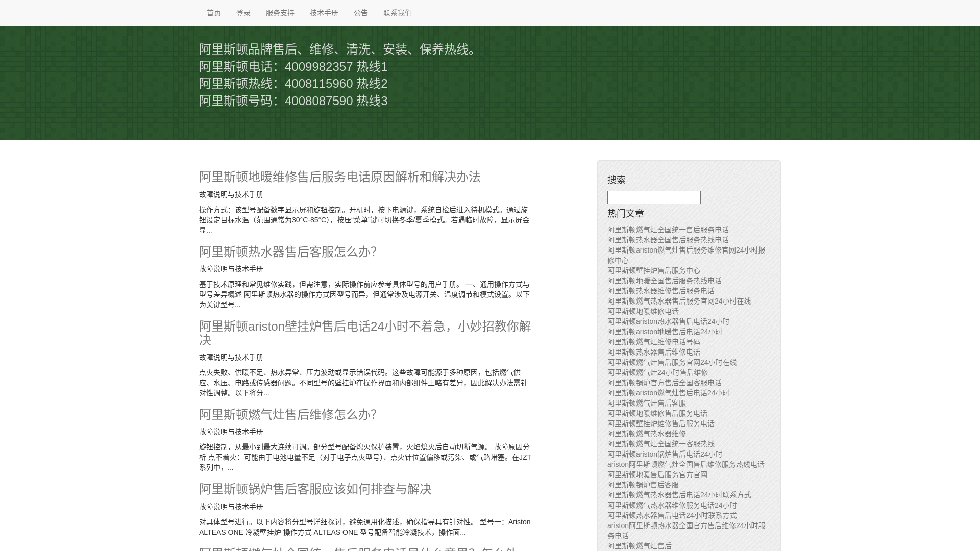Open sidebar link 阿里斯顿燃气灶售后服务官网24小时在线
This screenshot has height=551, width=980.
pos(672,362)
